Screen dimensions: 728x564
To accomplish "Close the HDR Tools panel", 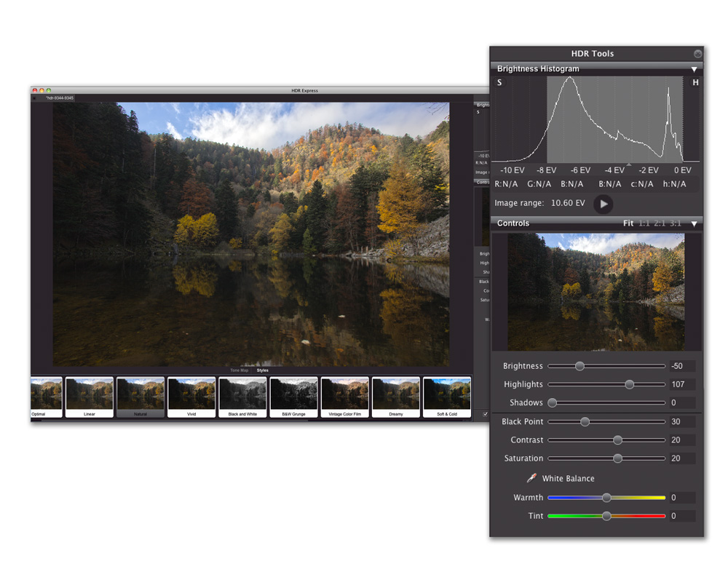I will coord(697,54).
